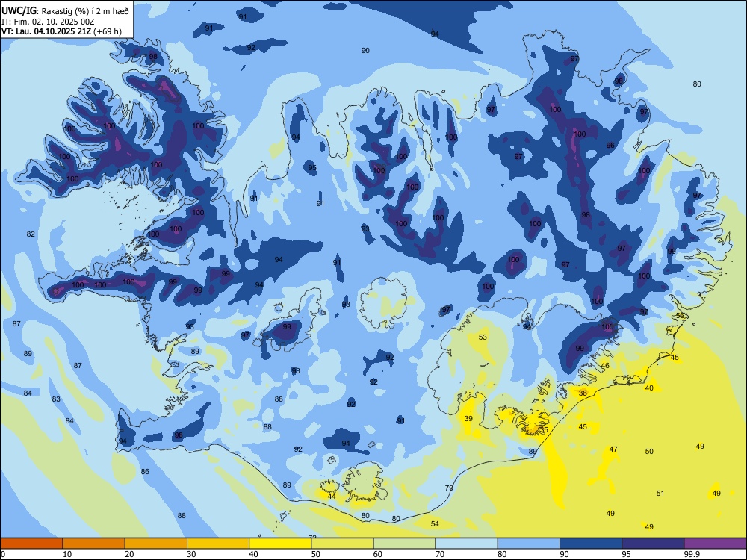This screenshot has width=747, height=560.
Task: Select the map value '56' on the east coast
Action: (680, 316)
